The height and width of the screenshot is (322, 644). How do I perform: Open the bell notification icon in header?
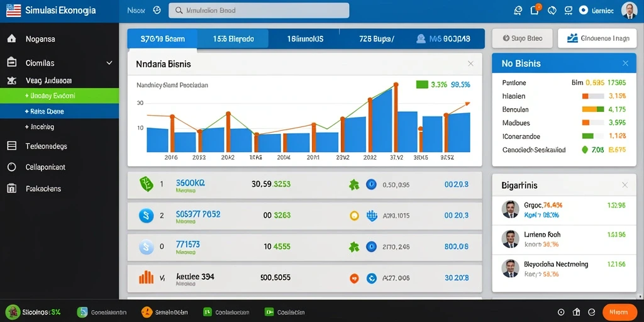coord(535,10)
